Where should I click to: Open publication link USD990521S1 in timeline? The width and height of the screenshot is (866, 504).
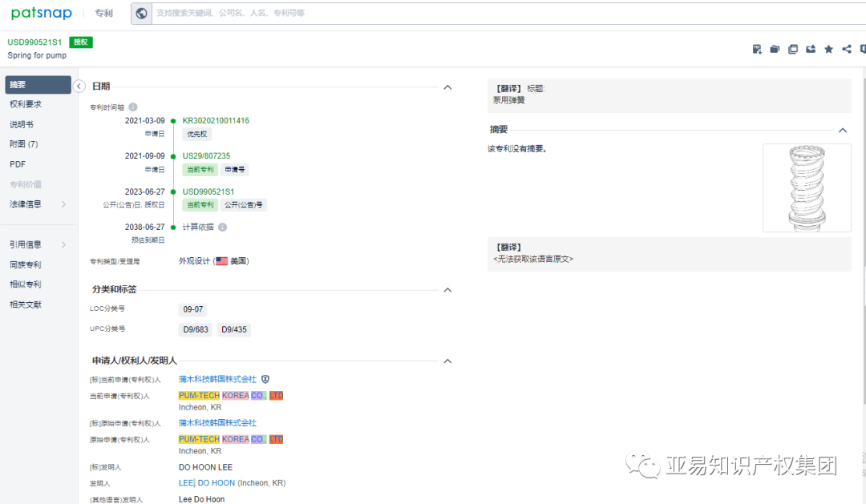pyautogui.click(x=208, y=192)
